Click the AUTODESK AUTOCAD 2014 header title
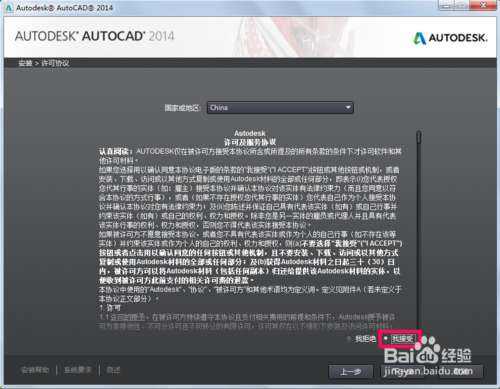Viewport: 500px width, 389px height. click(95, 36)
